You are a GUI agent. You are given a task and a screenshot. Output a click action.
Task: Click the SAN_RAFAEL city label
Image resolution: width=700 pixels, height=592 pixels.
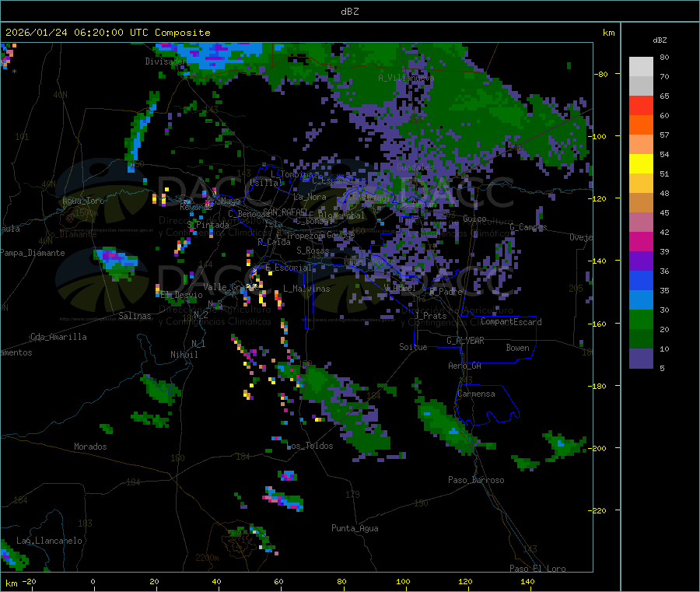pos(285,212)
